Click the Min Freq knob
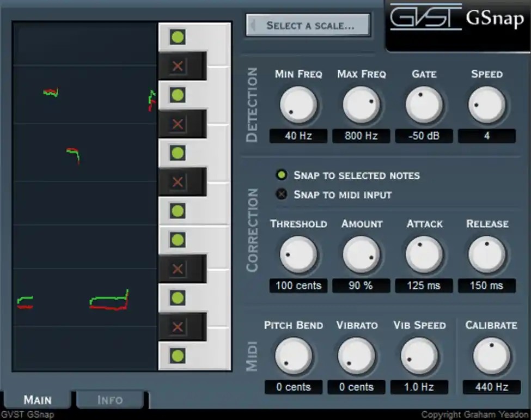Viewport: 531px width, 420px height. (298, 105)
